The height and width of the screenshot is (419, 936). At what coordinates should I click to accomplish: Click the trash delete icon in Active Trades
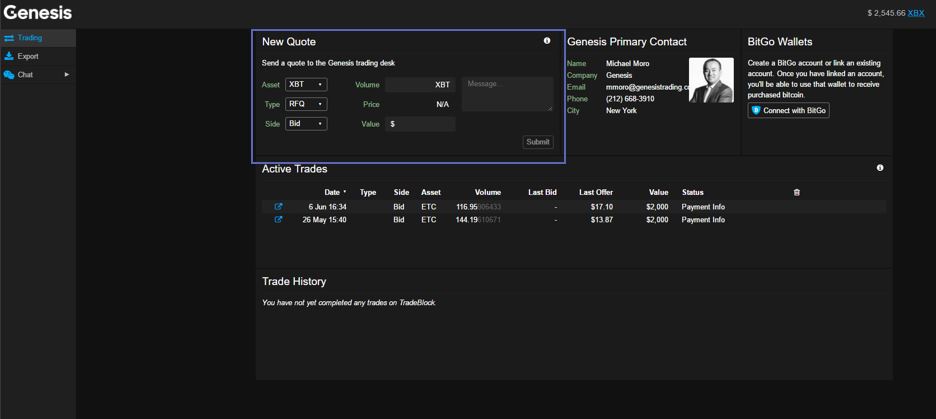796,192
